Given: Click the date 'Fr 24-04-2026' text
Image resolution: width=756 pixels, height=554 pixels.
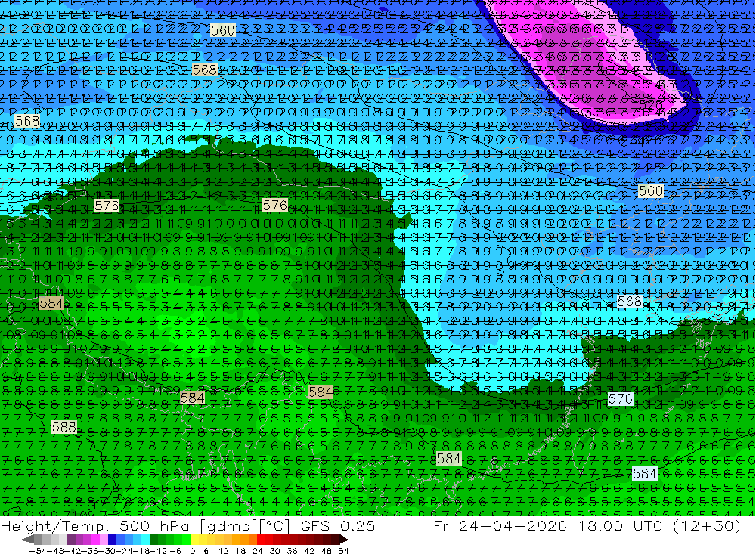Looking at the screenshot, I should 500,525.
